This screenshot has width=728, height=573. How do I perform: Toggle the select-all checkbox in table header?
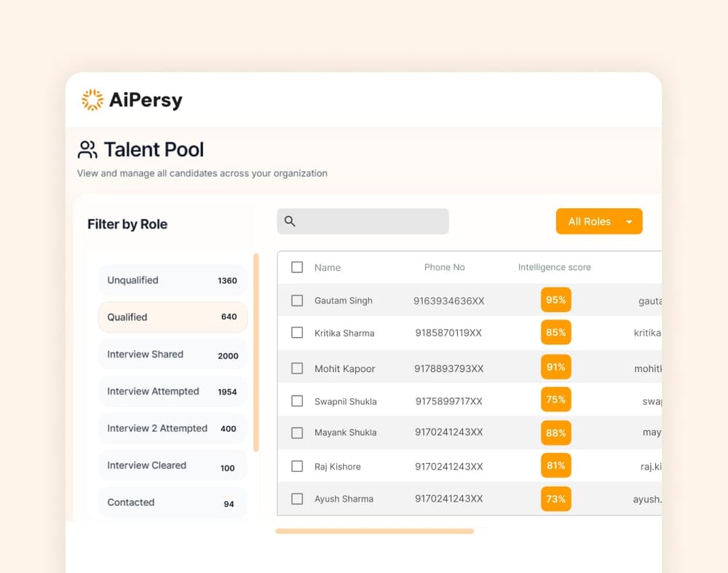[x=297, y=267]
